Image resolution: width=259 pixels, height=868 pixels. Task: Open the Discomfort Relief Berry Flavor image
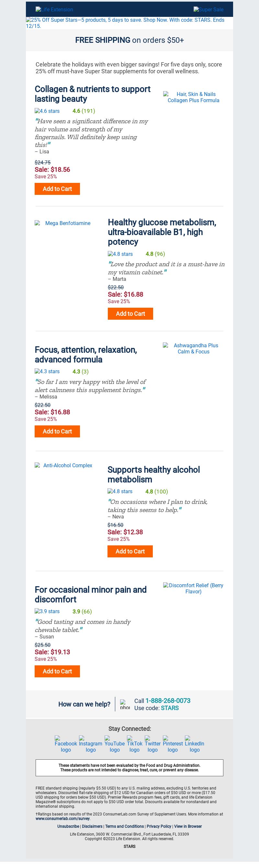(193, 588)
